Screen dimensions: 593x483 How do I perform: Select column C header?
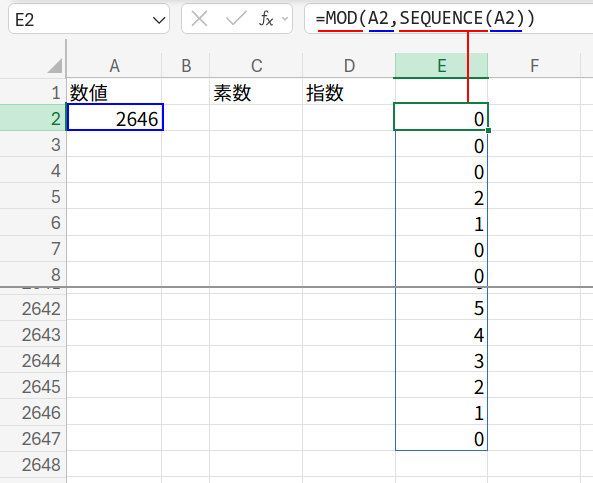[x=256, y=66]
